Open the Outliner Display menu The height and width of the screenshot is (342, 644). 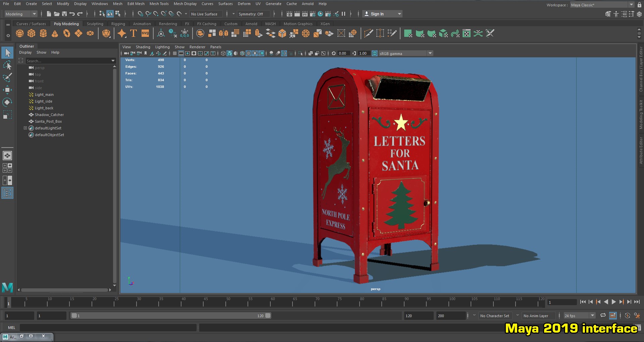[25, 52]
